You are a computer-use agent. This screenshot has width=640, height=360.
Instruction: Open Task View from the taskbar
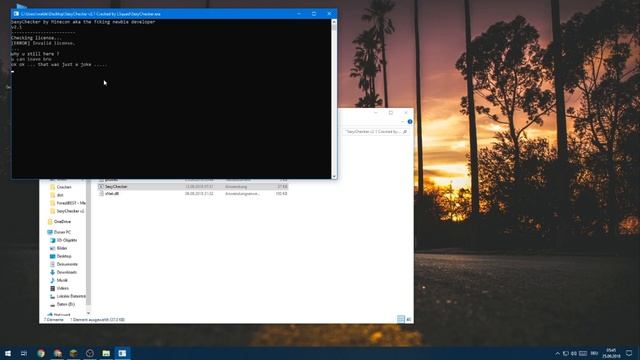coord(24,353)
